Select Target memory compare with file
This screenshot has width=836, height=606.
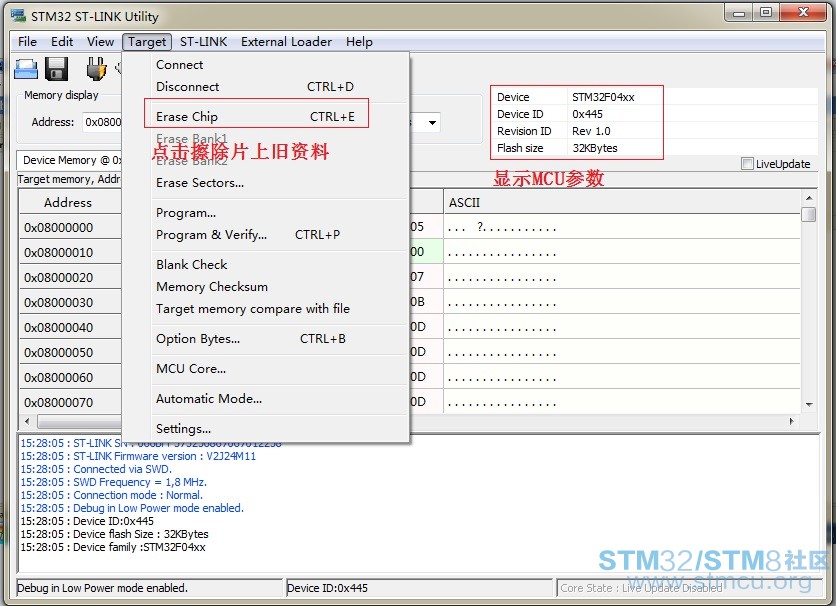(x=266, y=309)
